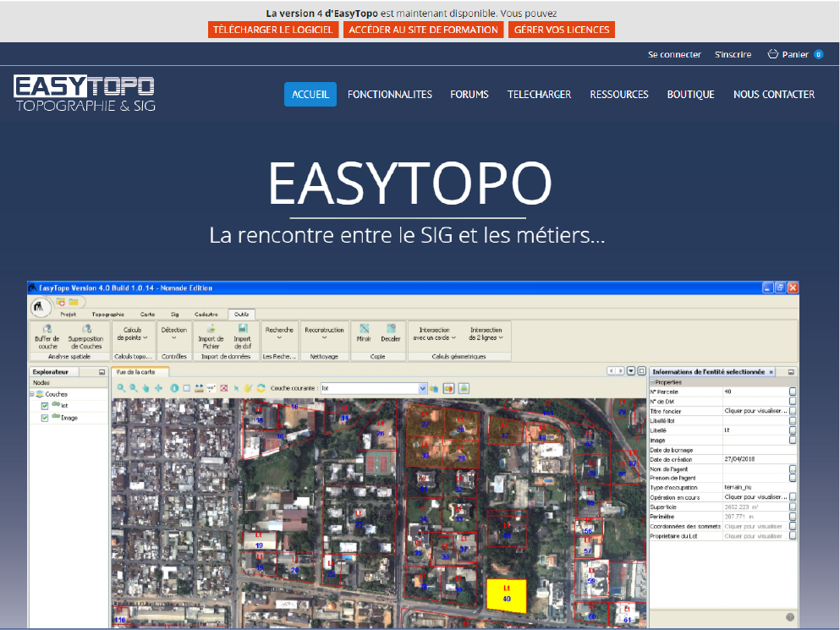The height and width of the screenshot is (630, 840).
Task: Click the Se connecter link
Action: (x=674, y=54)
